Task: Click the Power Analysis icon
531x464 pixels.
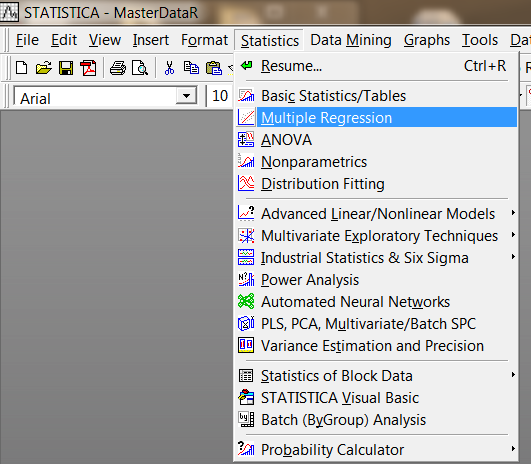Action: click(246, 279)
